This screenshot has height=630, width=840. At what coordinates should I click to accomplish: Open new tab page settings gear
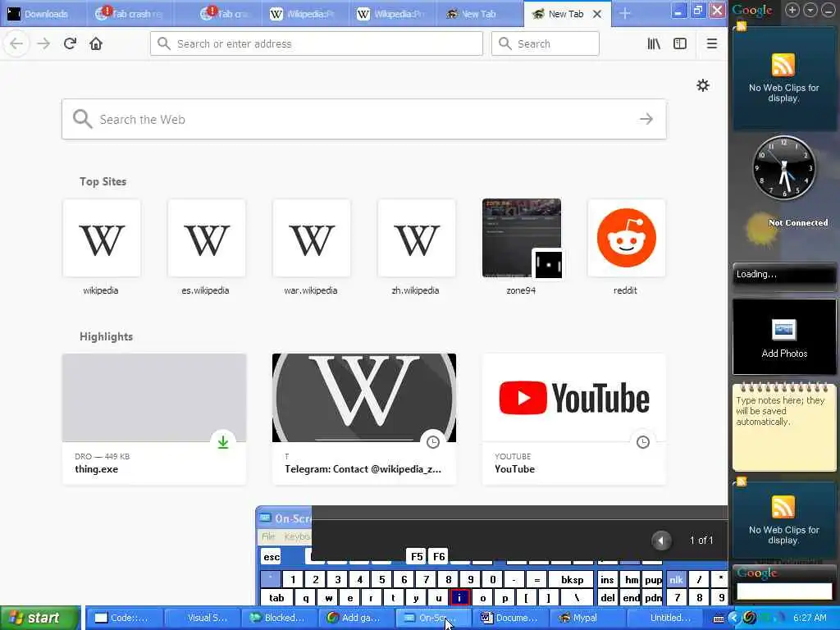pyautogui.click(x=703, y=85)
